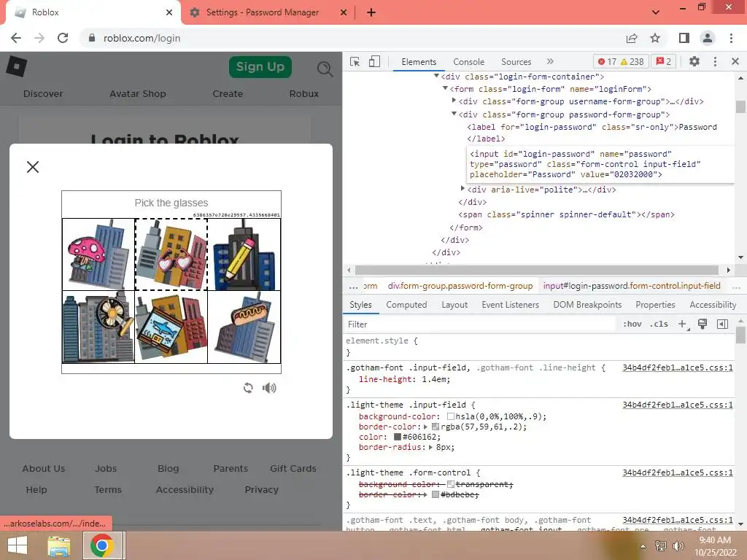Play the audio captcha speaker icon
Screen dimensions: 747x560
tap(269, 388)
